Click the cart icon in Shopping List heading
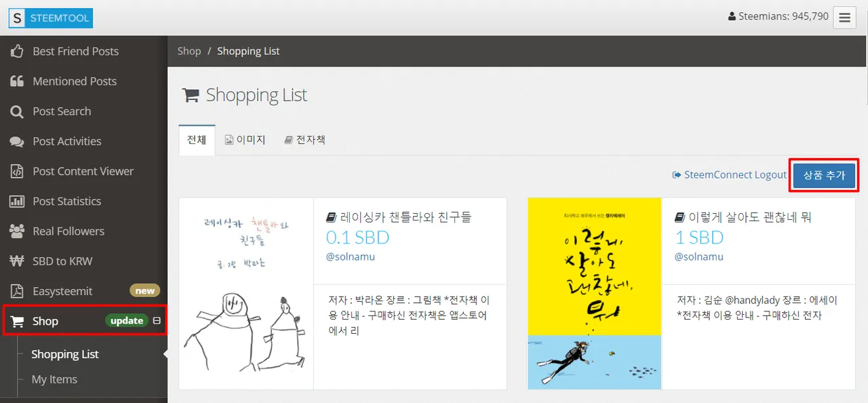This screenshot has height=403, width=868. (x=191, y=95)
